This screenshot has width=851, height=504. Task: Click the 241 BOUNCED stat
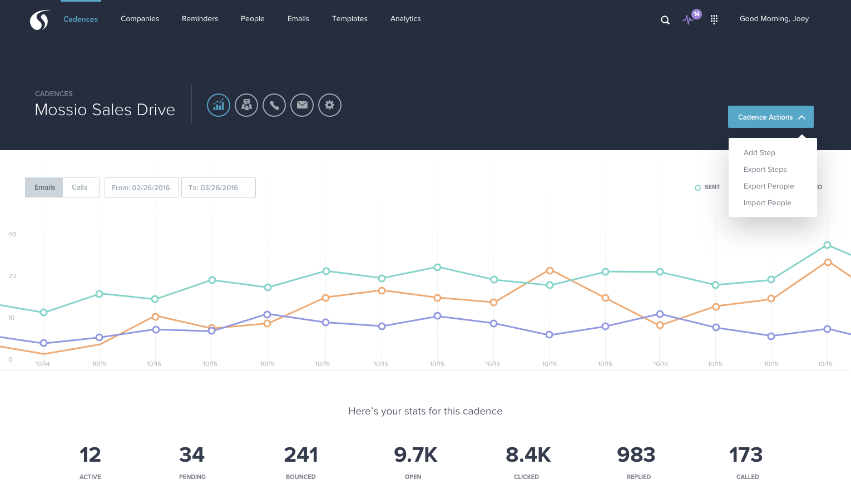(301, 462)
